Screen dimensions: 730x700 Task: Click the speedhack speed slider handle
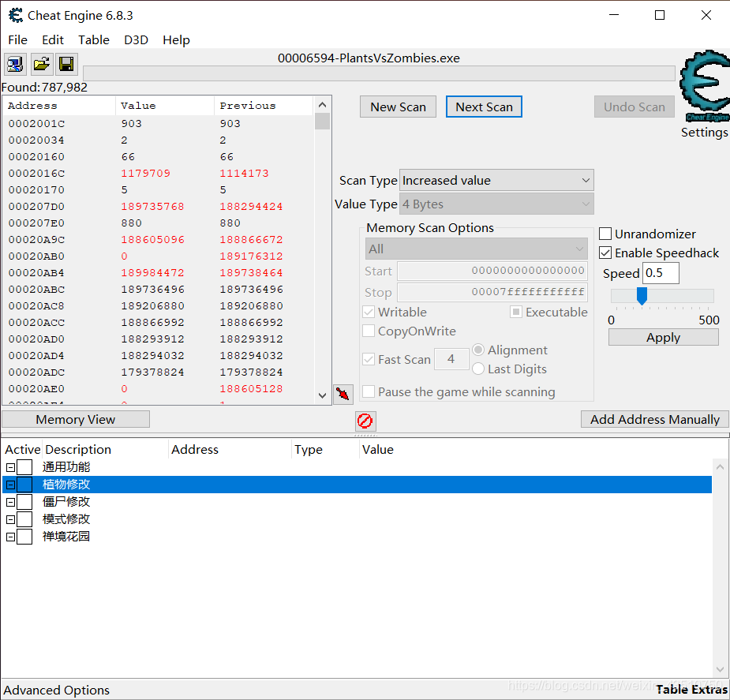tap(642, 296)
